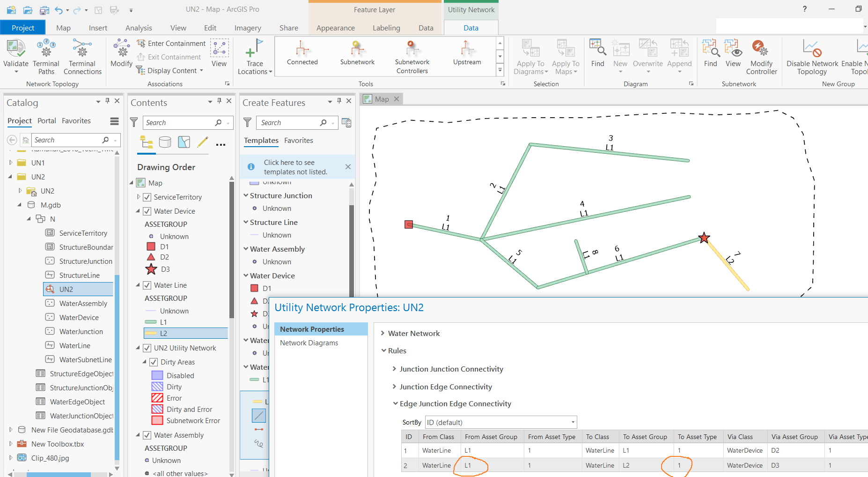Switch Contents to List By Data Source
868x477 pixels.
pyautogui.click(x=165, y=142)
